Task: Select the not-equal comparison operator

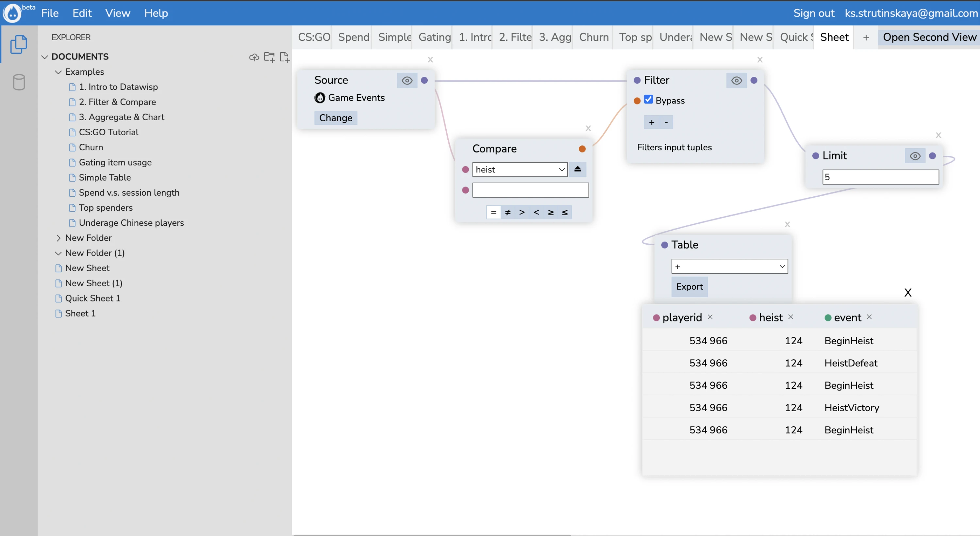Action: pyautogui.click(x=507, y=212)
